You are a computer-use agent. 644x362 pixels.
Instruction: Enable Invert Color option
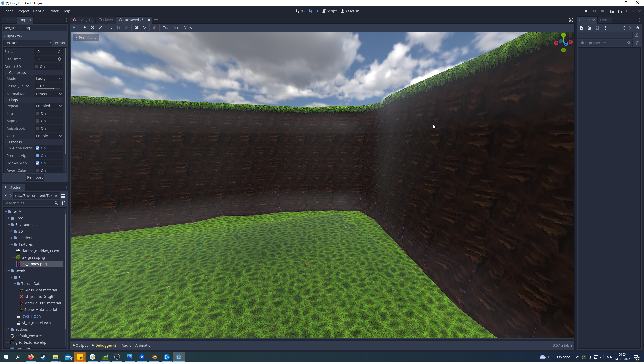[x=38, y=171]
